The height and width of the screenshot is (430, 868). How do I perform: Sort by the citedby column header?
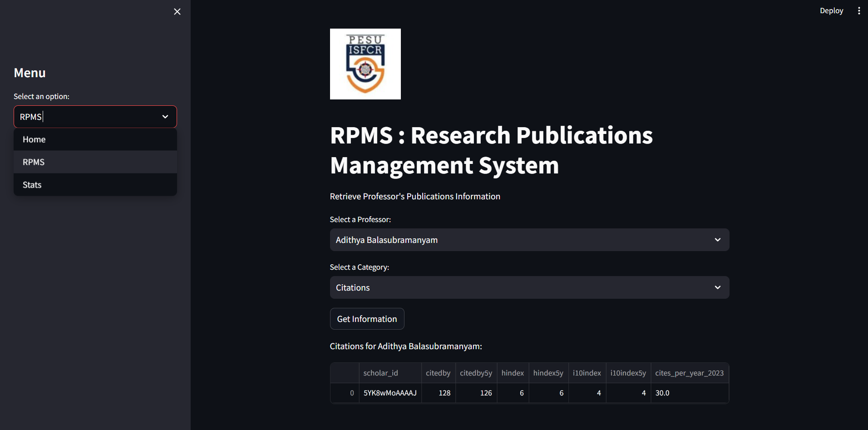point(438,373)
